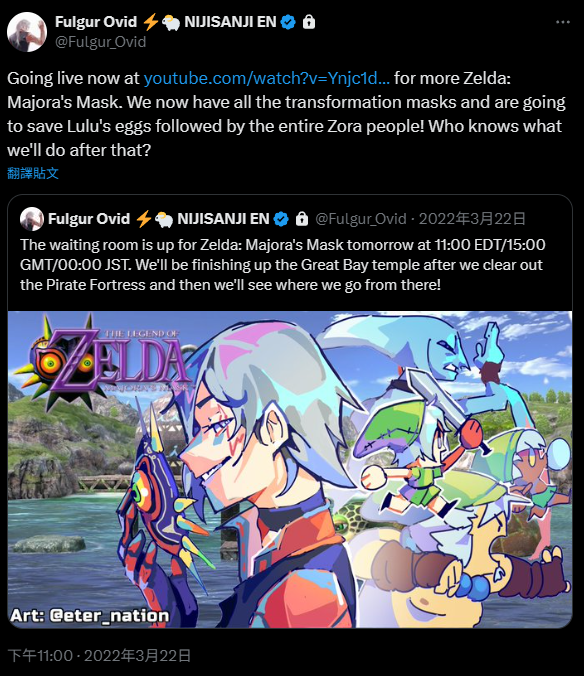Image resolution: width=584 pixels, height=676 pixels.
Task: Click the verified badge in quoted tweet
Action: pyautogui.click(x=281, y=219)
